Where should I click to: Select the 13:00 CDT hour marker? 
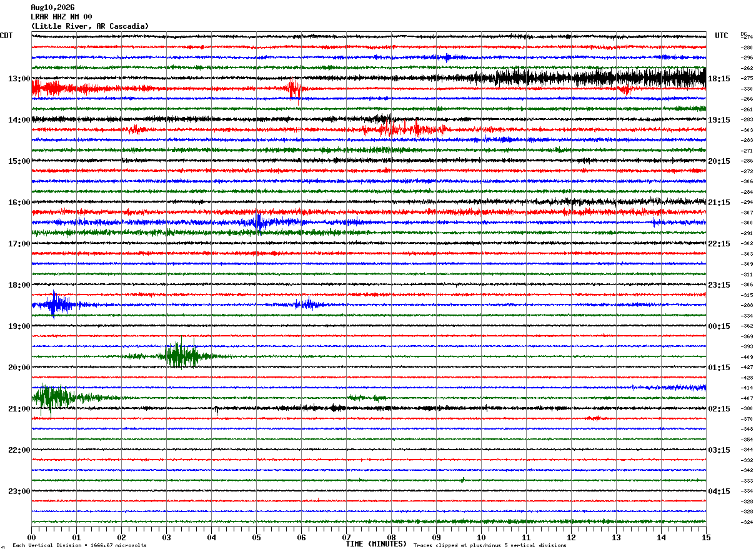tap(19, 79)
